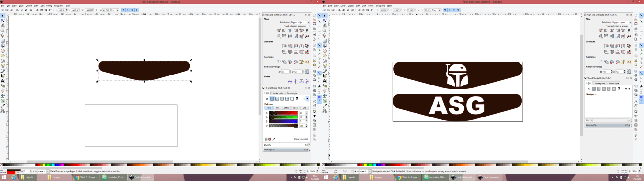Open Relative to dropdown in right Align panel
The height and width of the screenshot is (181, 644).
622,22
